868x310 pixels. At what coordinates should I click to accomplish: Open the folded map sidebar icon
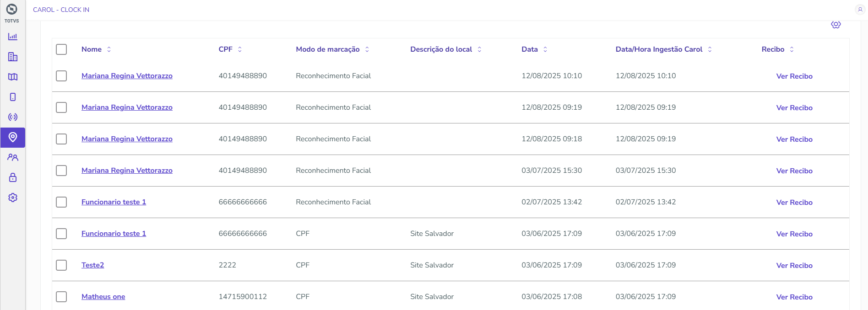coord(13,77)
